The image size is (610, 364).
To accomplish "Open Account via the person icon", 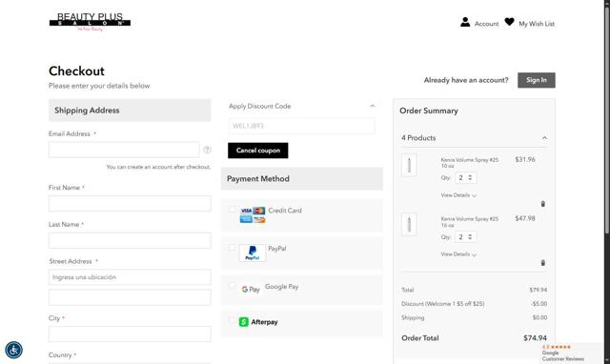I will (465, 22).
